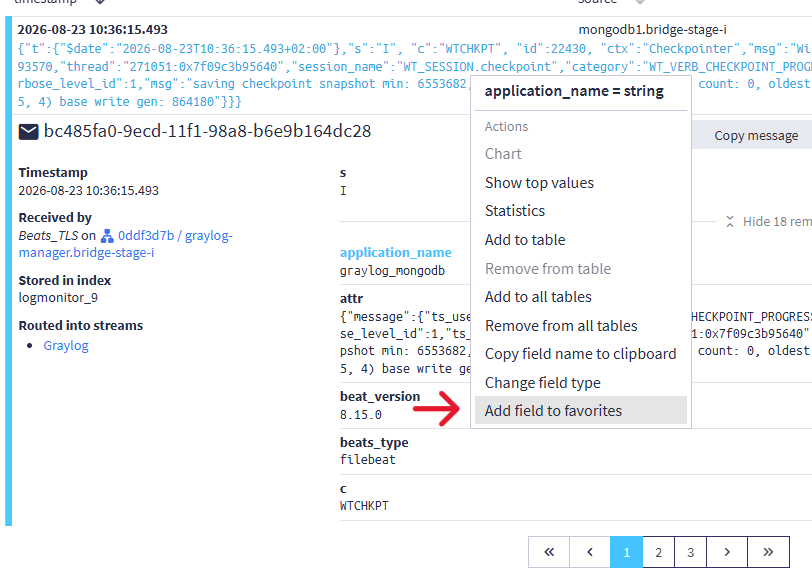Select Remove from all tables
Viewport: 812px width, 573px height.
point(561,326)
